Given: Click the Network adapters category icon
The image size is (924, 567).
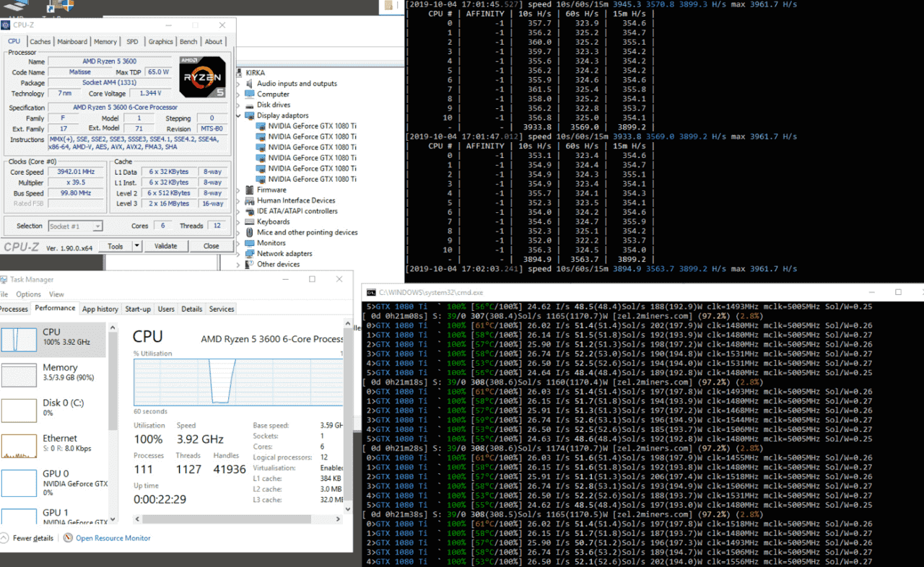Looking at the screenshot, I should coord(250,254).
